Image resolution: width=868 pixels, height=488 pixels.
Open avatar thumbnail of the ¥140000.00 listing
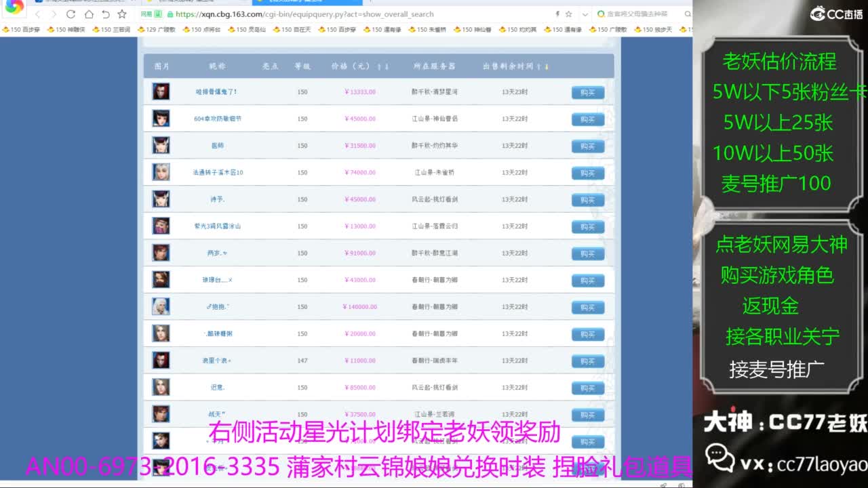pyautogui.click(x=161, y=306)
